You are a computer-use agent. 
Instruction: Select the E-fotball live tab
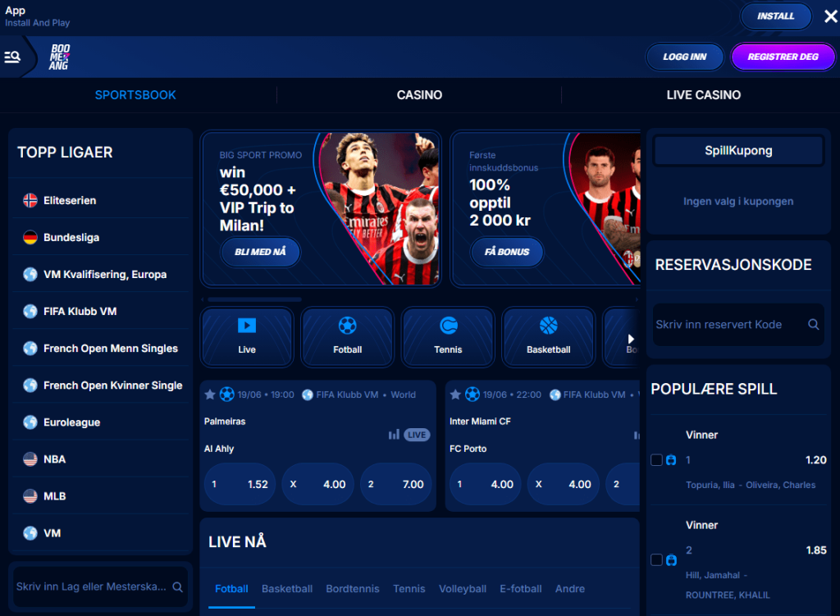(521, 589)
